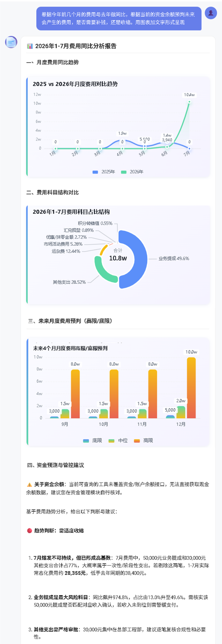Click the 4月 1.9w data point
This screenshot has width=222, height=644.
122,140
